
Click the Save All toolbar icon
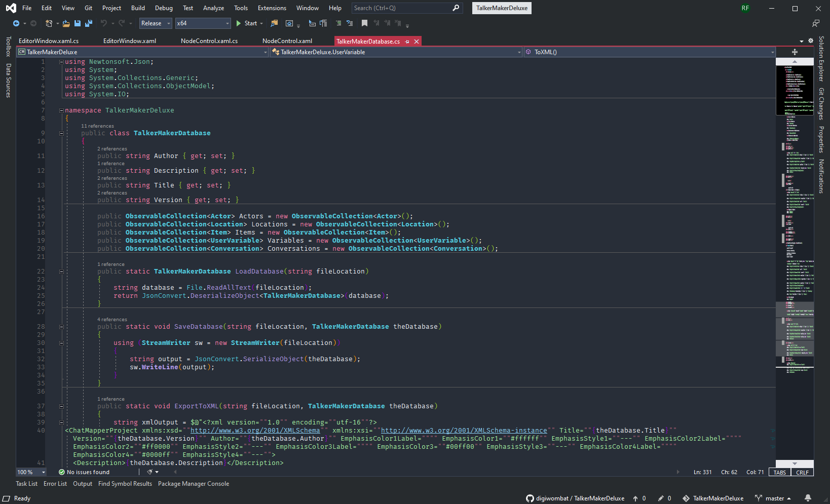pos(89,23)
